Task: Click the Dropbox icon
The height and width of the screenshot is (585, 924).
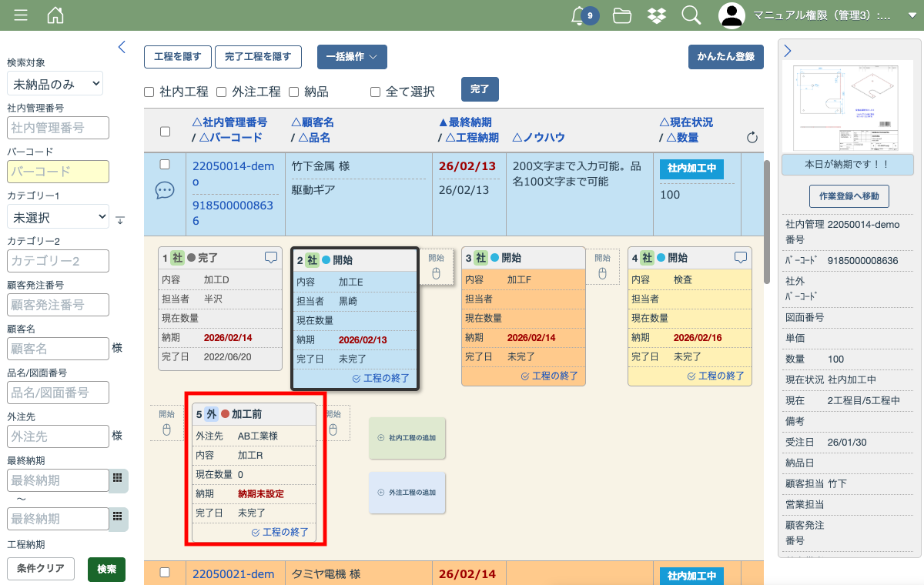Action: coord(657,15)
